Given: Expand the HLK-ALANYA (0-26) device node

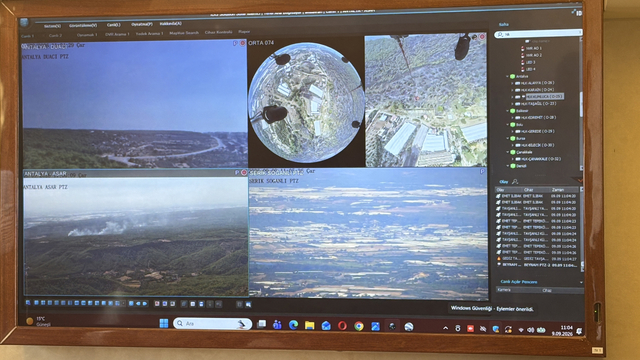Looking at the screenshot, I should (513, 83).
